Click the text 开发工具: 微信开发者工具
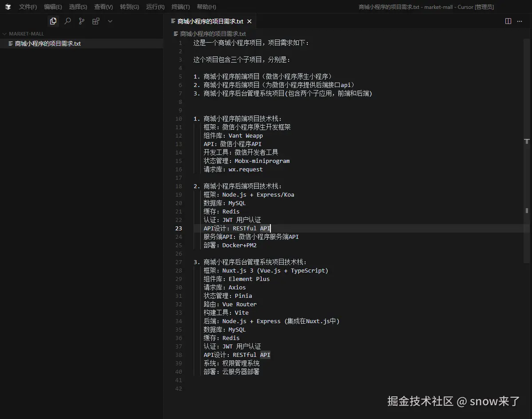The height and width of the screenshot is (419, 532). pos(241,153)
